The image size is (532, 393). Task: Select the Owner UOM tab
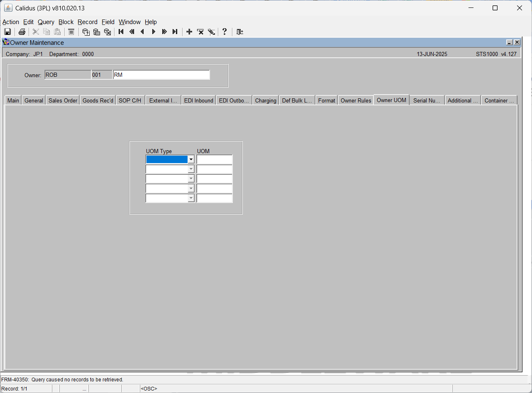[x=391, y=100]
